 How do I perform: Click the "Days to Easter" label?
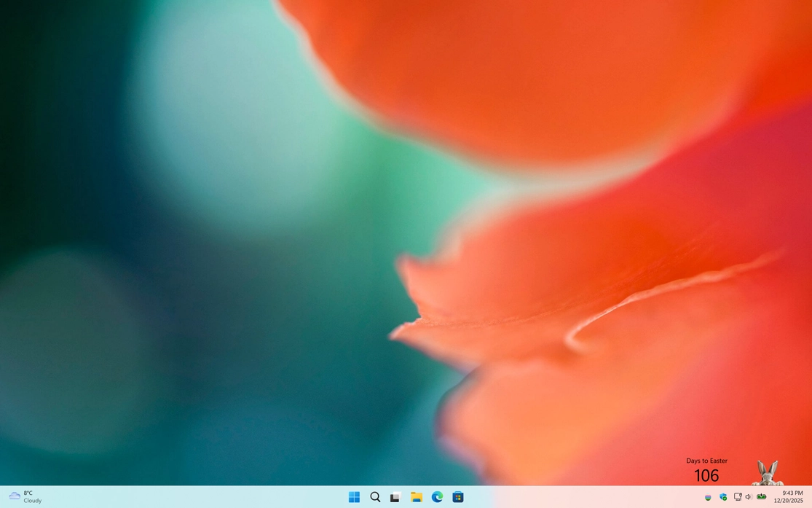click(x=706, y=461)
